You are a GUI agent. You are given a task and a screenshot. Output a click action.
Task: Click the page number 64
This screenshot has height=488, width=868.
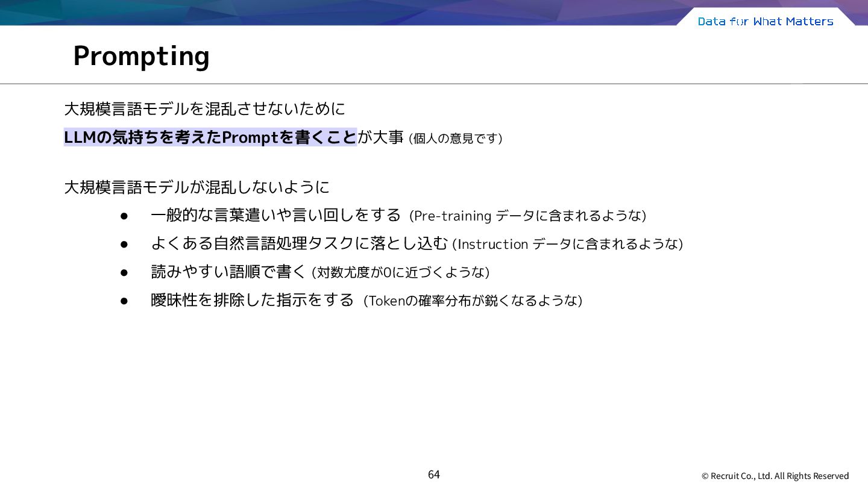coord(434,475)
